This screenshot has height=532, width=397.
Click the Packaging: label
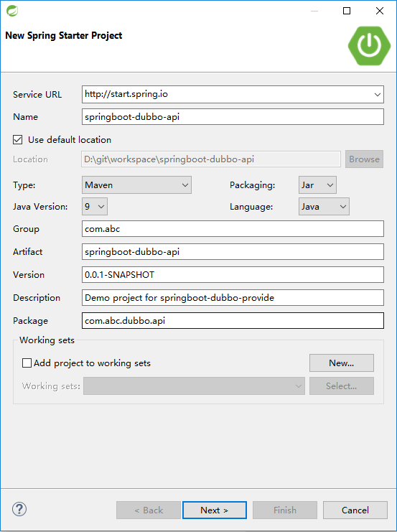pos(253,185)
